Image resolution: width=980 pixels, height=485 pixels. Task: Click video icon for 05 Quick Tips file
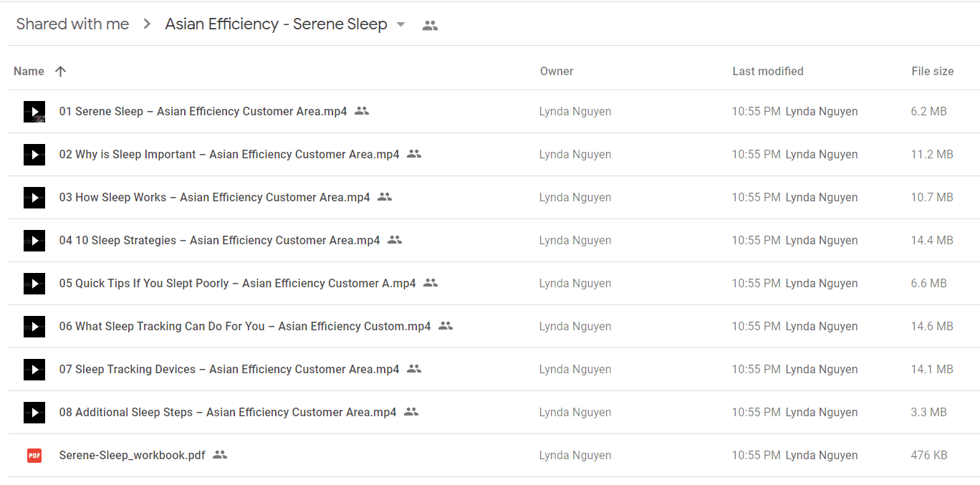[x=34, y=284]
